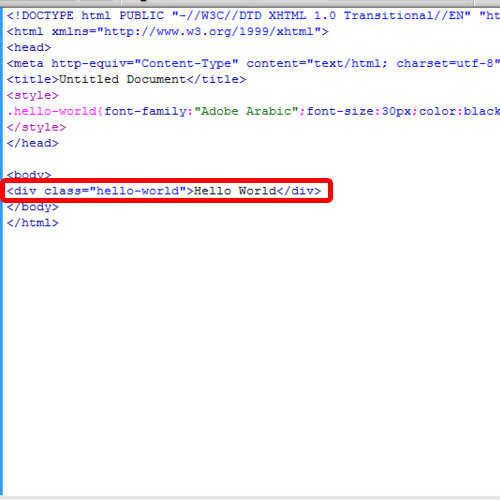Click the closing div tag

coord(299,191)
